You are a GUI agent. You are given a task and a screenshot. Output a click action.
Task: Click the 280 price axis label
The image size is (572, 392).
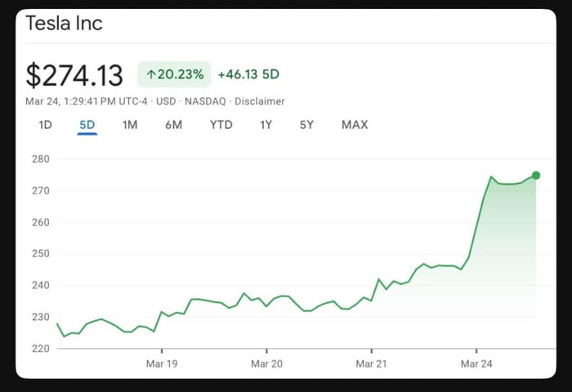[41, 158]
